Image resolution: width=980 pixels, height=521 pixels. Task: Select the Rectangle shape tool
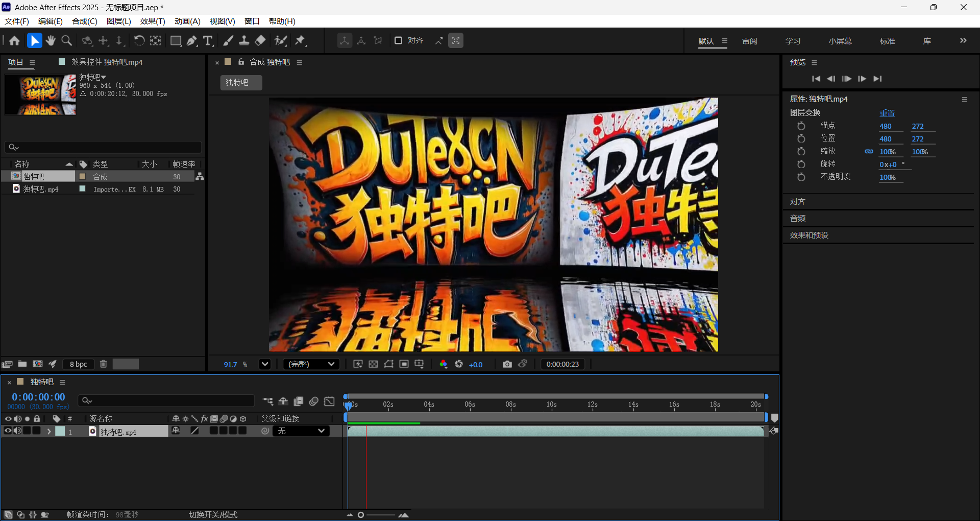176,41
